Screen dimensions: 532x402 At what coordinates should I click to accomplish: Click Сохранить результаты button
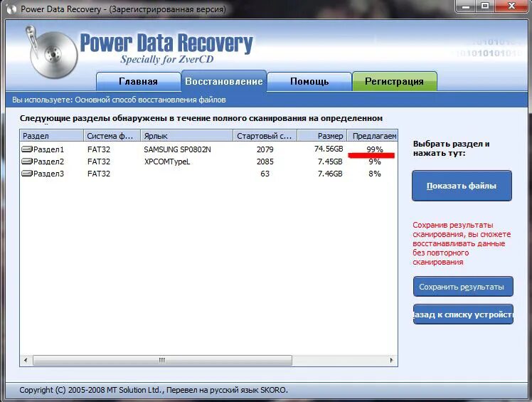[x=463, y=287]
